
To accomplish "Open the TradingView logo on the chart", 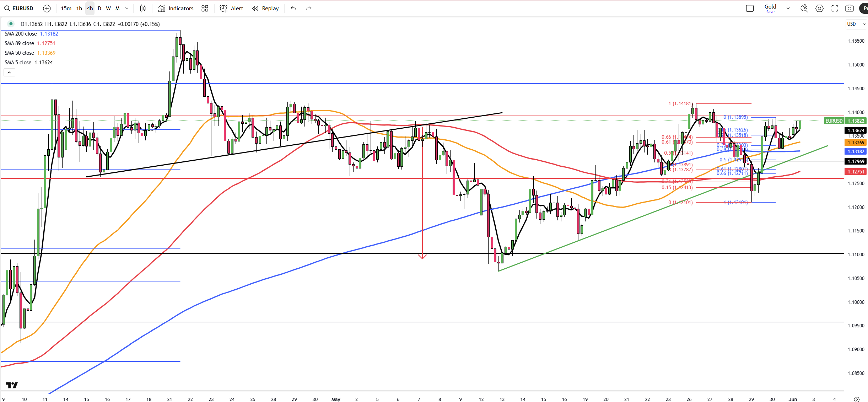I will (12, 385).
